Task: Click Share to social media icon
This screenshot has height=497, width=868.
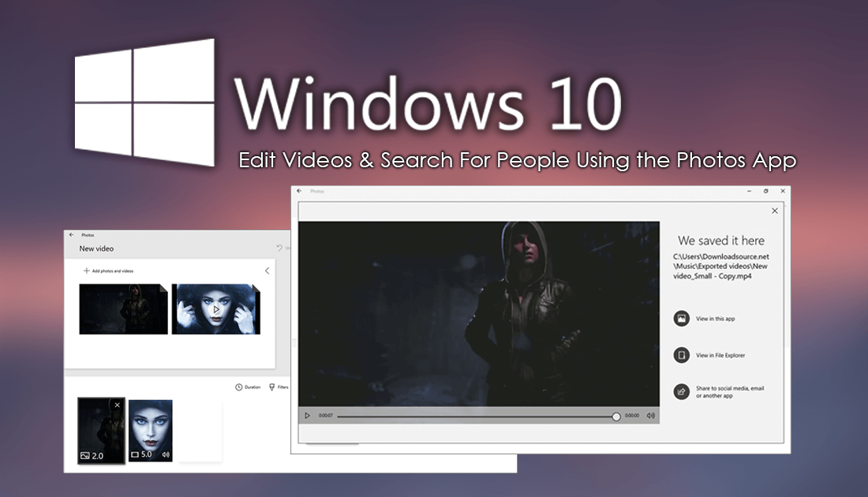Action: [682, 391]
